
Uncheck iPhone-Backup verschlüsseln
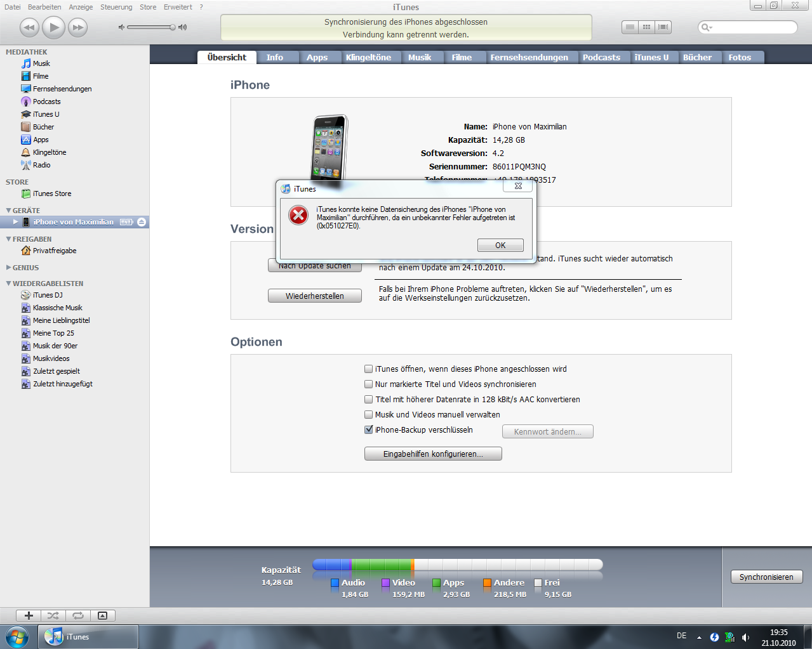click(x=368, y=430)
